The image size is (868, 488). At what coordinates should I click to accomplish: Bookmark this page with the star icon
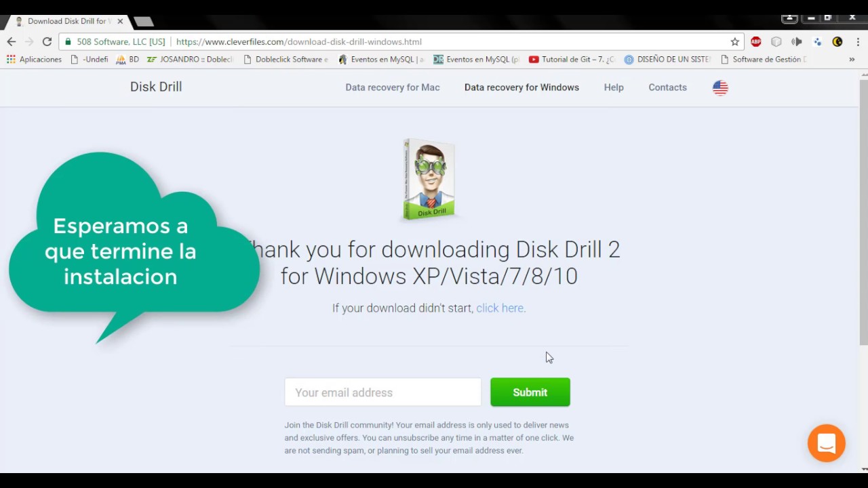pos(734,41)
